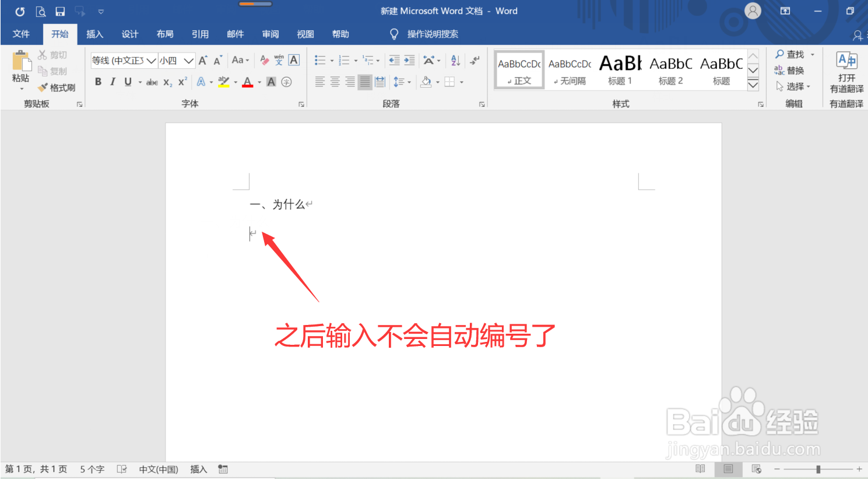This screenshot has height=479, width=868.
Task: Click the Web Layout view icon in status bar
Action: coord(757,469)
